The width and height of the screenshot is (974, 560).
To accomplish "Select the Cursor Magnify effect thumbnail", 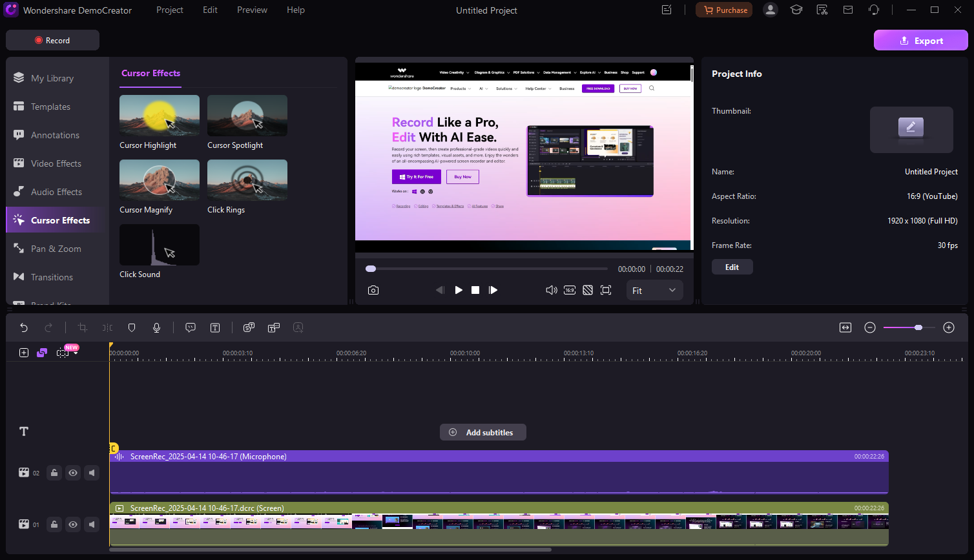I will [160, 180].
